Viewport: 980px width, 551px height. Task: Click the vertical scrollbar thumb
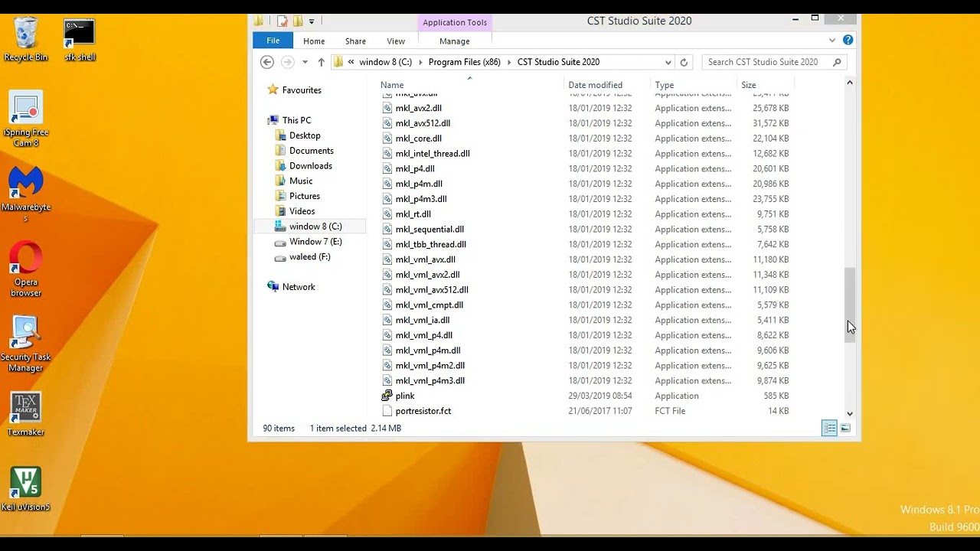point(849,306)
